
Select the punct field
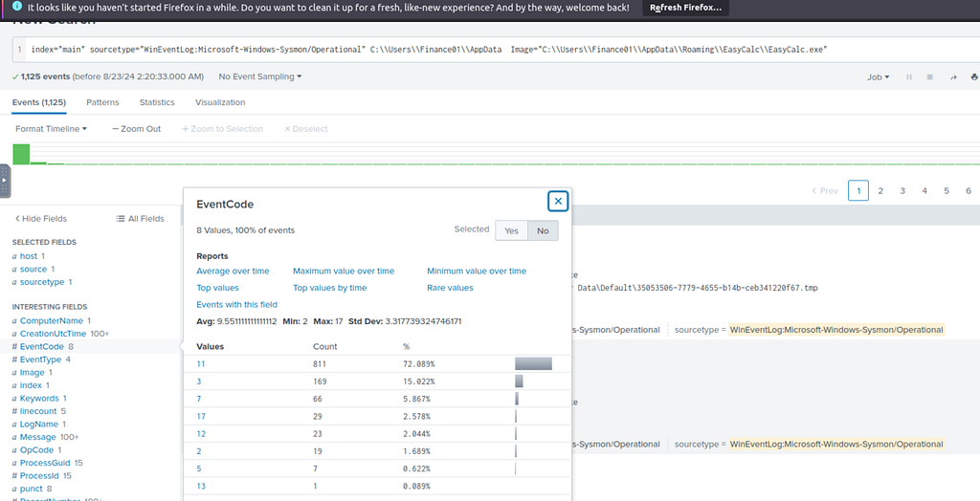[32, 489]
